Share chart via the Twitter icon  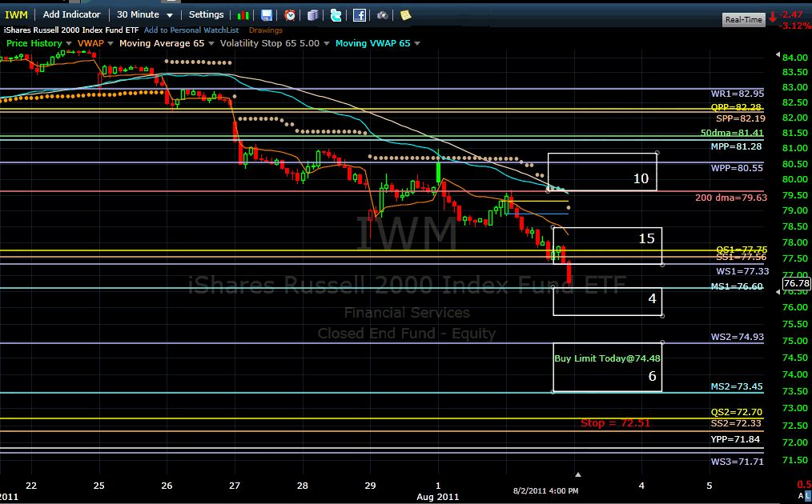pos(336,15)
